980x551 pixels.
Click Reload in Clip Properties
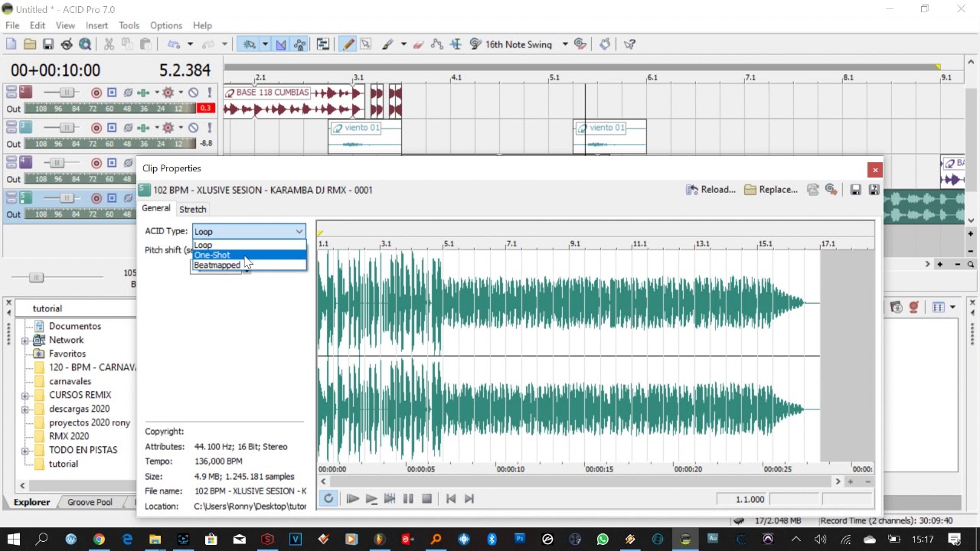(710, 190)
